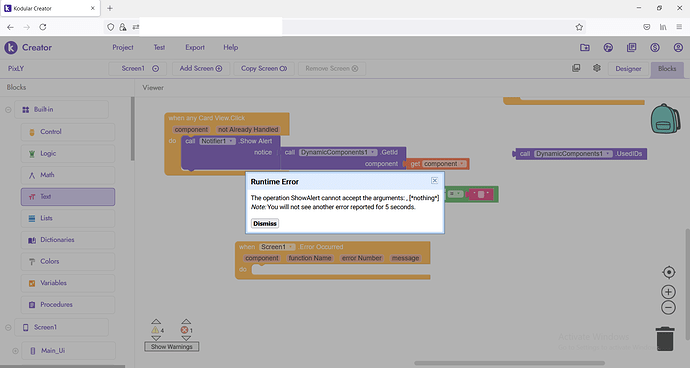This screenshot has height=368, width=690.
Task: Select the Math blocks category
Action: (x=68, y=175)
